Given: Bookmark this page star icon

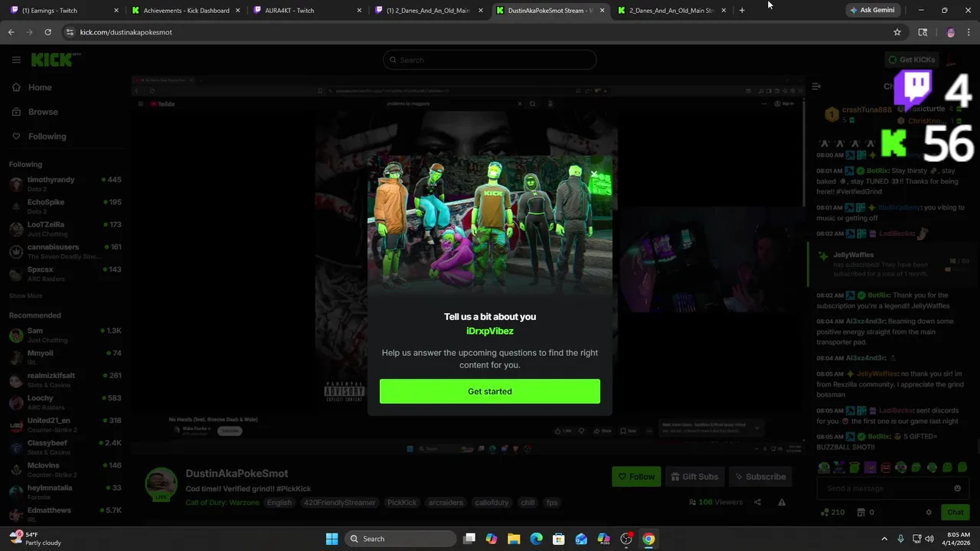Looking at the screenshot, I should (x=897, y=32).
